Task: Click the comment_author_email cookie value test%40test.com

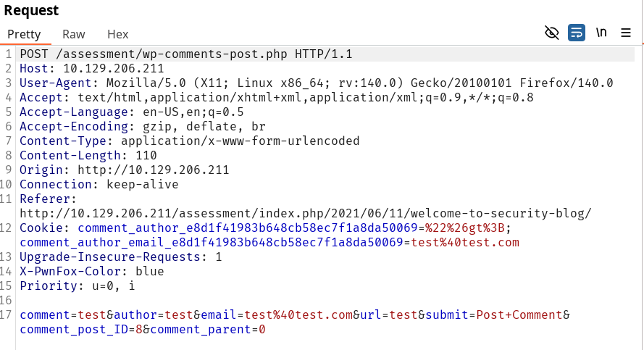Action: point(465,242)
